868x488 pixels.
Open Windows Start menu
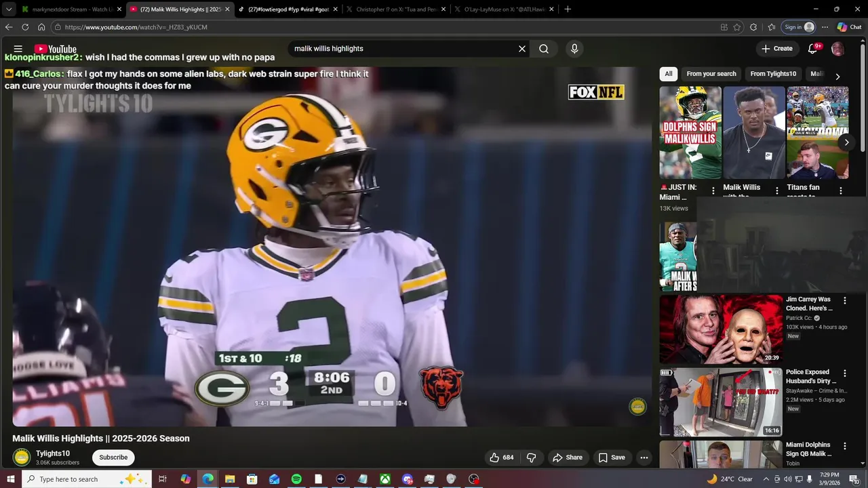coord(11,479)
